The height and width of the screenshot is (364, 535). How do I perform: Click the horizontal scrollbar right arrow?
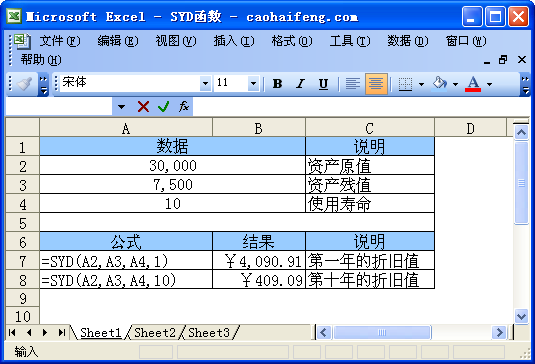500,332
